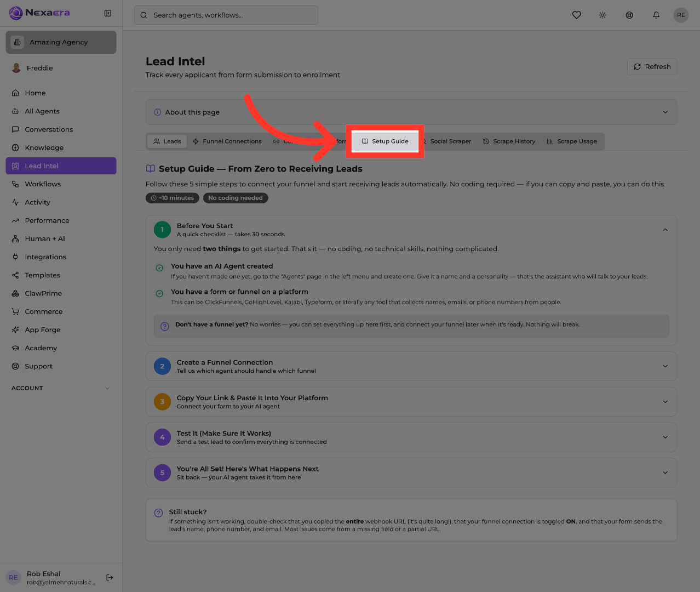This screenshot has height=592, width=700.
Task: Click the Knowledge brain icon
Action: [15, 147]
